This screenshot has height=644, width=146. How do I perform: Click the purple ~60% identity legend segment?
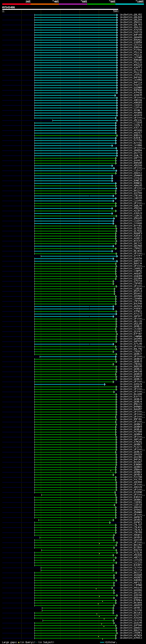point(73,4)
